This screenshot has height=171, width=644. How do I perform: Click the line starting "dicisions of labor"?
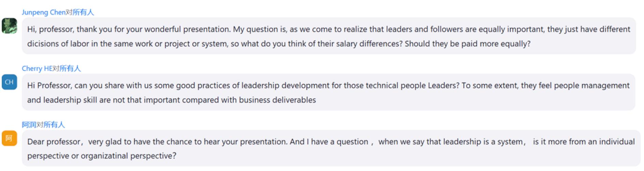(279, 44)
